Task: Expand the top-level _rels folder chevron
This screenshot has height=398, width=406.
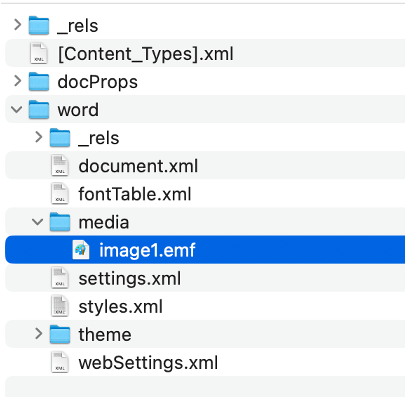Action: pos(17,25)
